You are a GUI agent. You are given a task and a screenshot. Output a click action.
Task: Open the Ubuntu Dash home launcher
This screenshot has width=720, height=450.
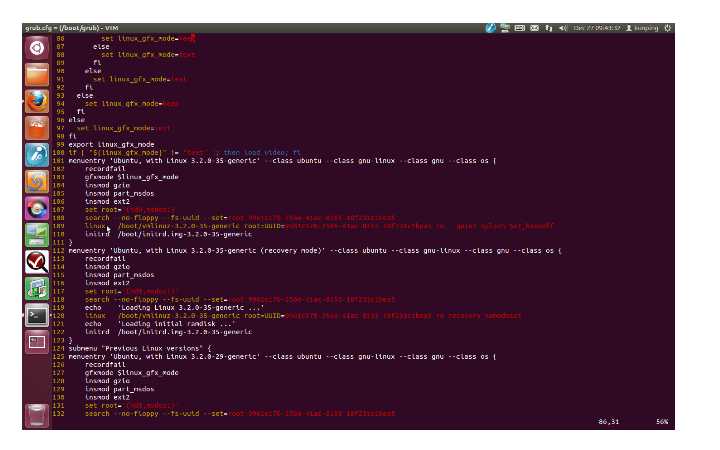[x=37, y=48]
